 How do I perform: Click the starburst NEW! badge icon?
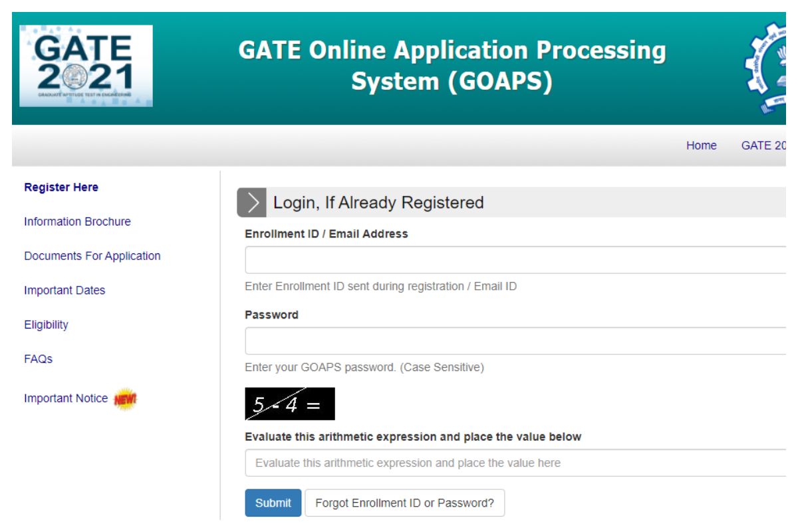click(x=125, y=399)
